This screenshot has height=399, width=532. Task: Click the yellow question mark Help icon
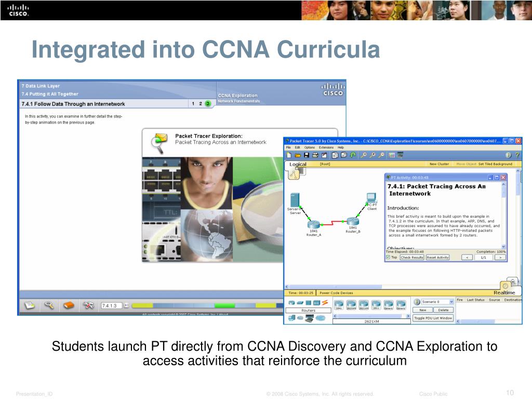click(x=517, y=155)
